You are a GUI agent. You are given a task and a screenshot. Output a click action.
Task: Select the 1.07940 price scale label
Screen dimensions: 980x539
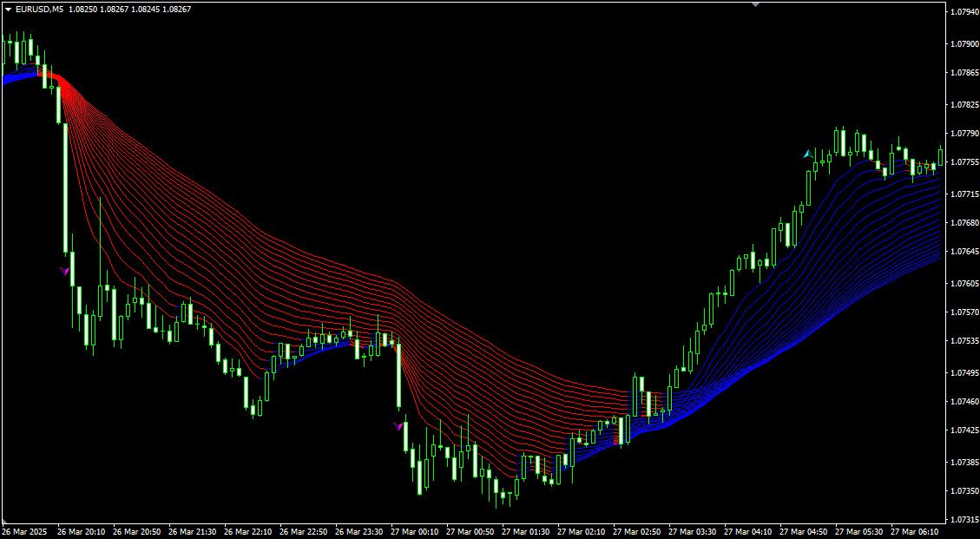click(963, 13)
